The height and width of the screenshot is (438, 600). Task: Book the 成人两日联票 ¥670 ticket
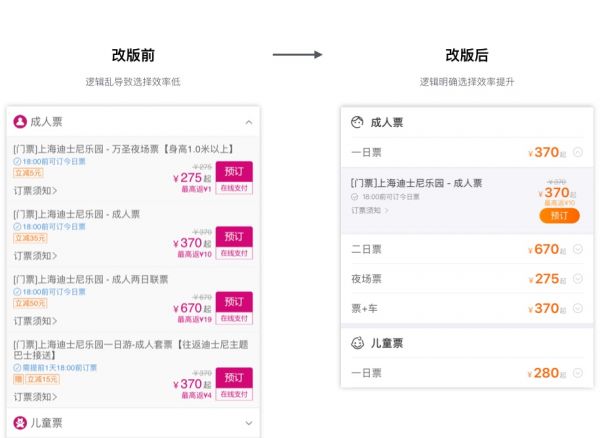coord(234,301)
